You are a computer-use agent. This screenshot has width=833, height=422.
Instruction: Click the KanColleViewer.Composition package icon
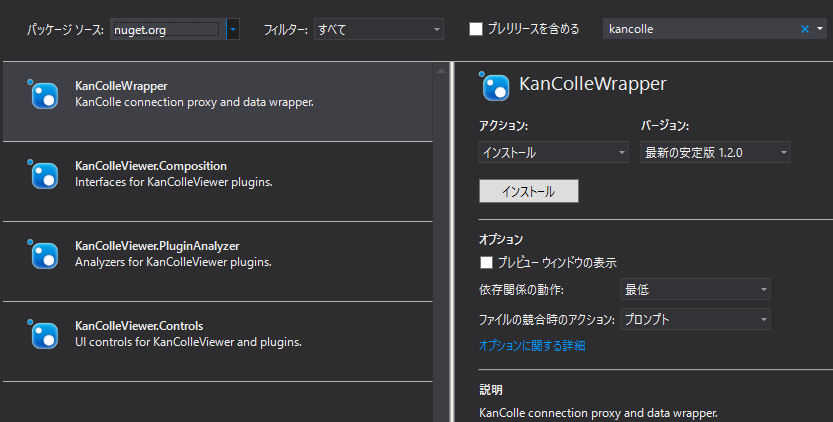pyautogui.click(x=43, y=174)
